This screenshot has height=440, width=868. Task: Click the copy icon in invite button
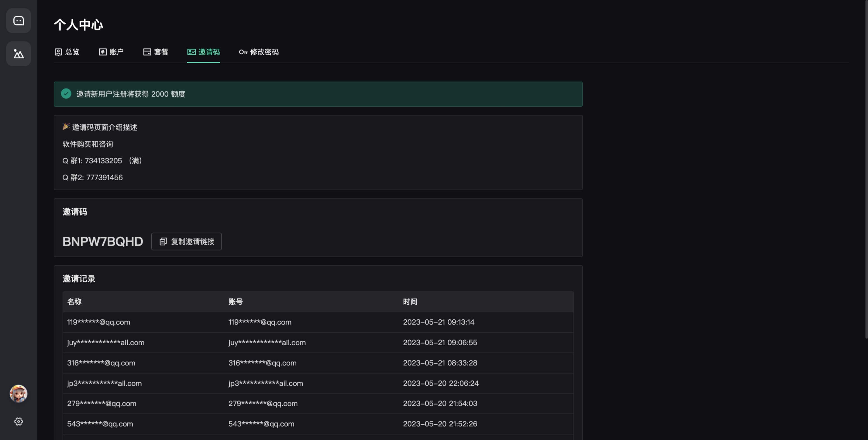click(163, 241)
